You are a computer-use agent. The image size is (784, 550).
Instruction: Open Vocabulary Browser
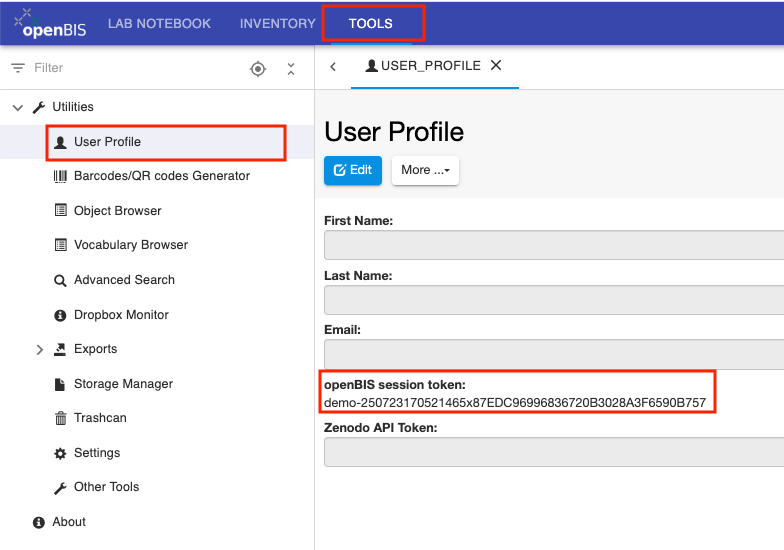pyautogui.click(x=131, y=244)
